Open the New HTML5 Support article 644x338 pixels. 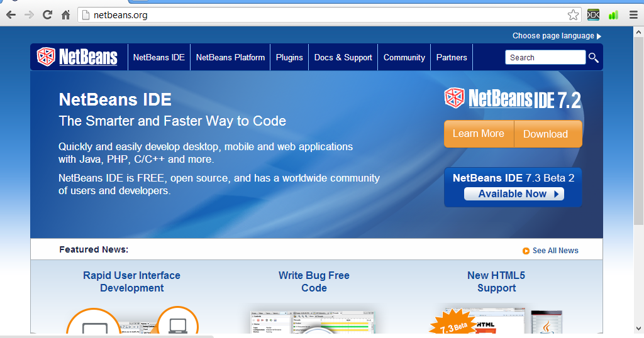[x=496, y=281]
